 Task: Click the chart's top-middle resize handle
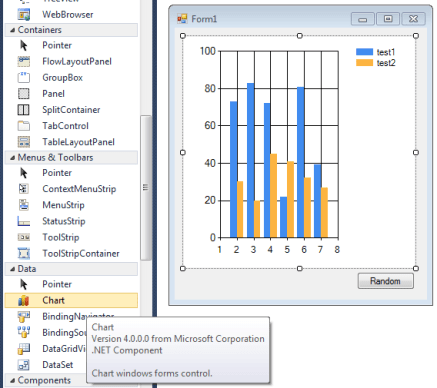click(x=299, y=36)
